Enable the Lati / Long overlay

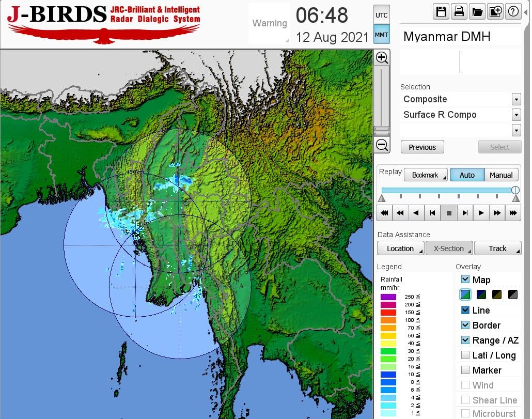465,355
